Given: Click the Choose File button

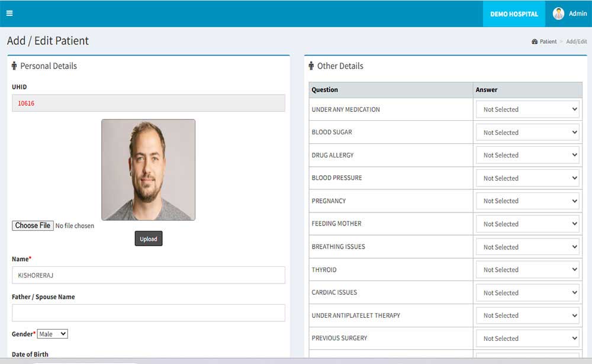Looking at the screenshot, I should click(33, 226).
